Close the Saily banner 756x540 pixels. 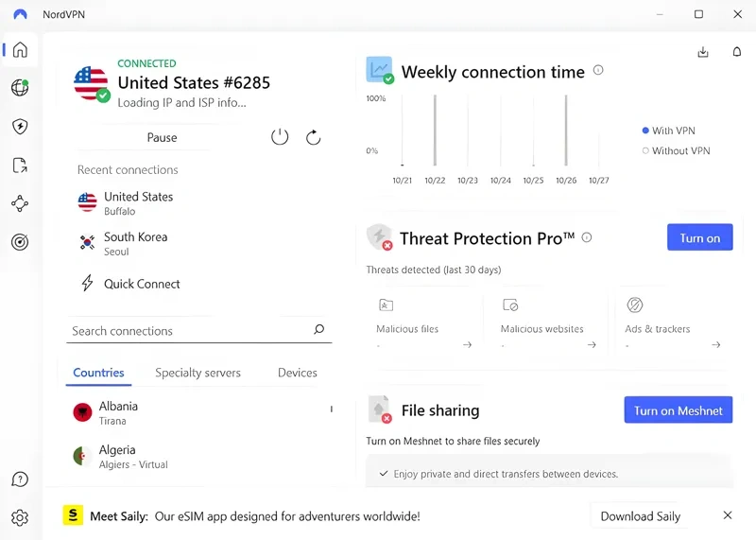coord(728,515)
